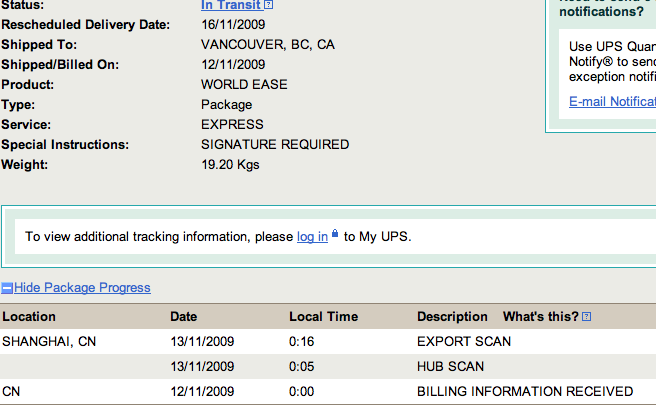Click the minus icon before Hide Package Progress
This screenshot has height=405, width=656.
[7, 288]
